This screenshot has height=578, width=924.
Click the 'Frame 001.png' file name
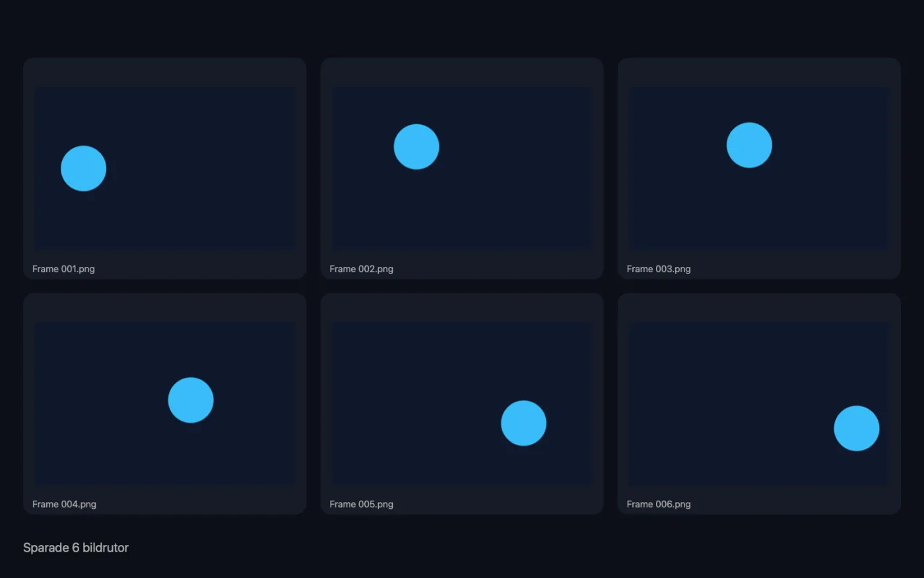tap(63, 269)
